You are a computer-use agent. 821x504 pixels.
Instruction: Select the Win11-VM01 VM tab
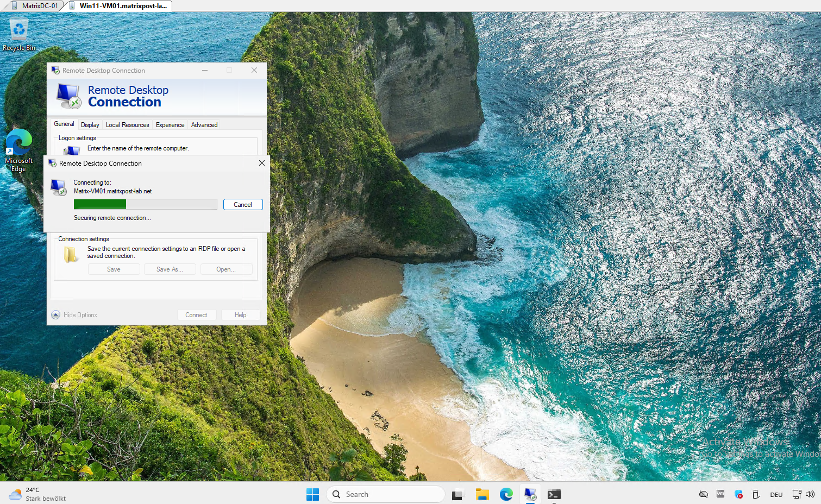pos(118,6)
